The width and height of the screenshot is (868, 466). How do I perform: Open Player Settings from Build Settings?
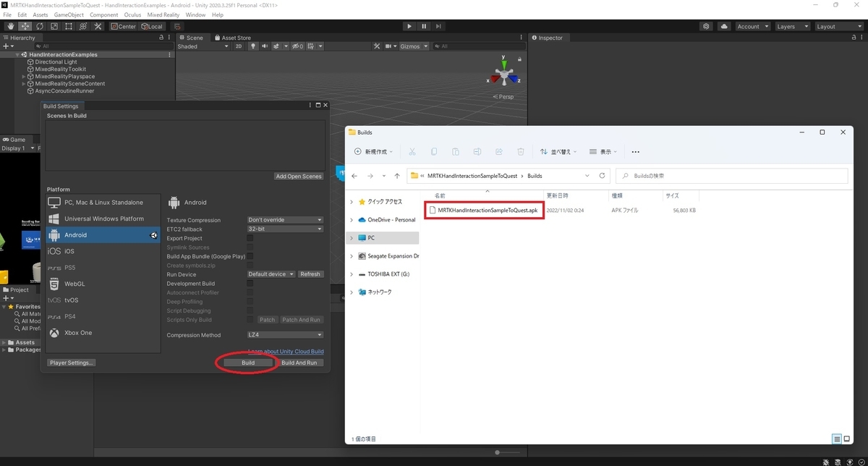click(72, 363)
